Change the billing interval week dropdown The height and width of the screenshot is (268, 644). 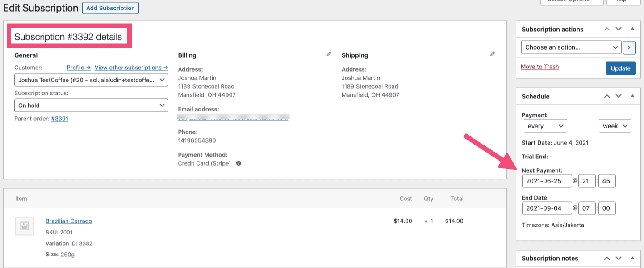[615, 126]
